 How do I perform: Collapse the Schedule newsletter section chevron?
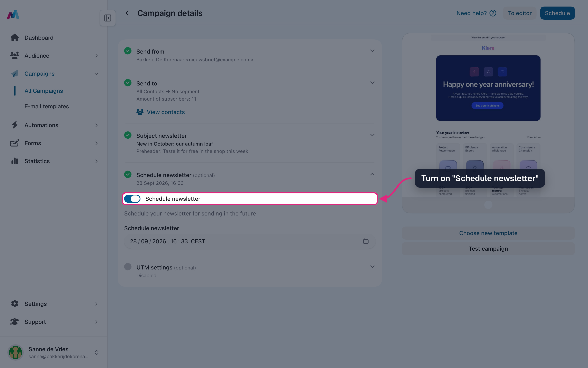(372, 174)
